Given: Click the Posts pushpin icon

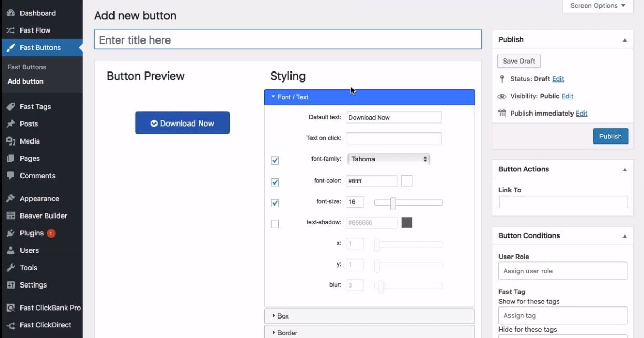Looking at the screenshot, I should [11, 124].
